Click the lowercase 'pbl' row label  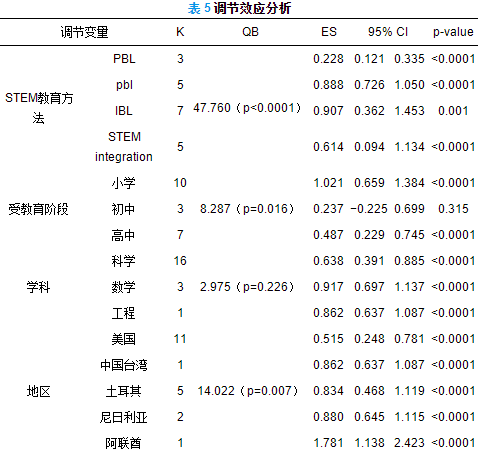pyautogui.click(x=124, y=85)
